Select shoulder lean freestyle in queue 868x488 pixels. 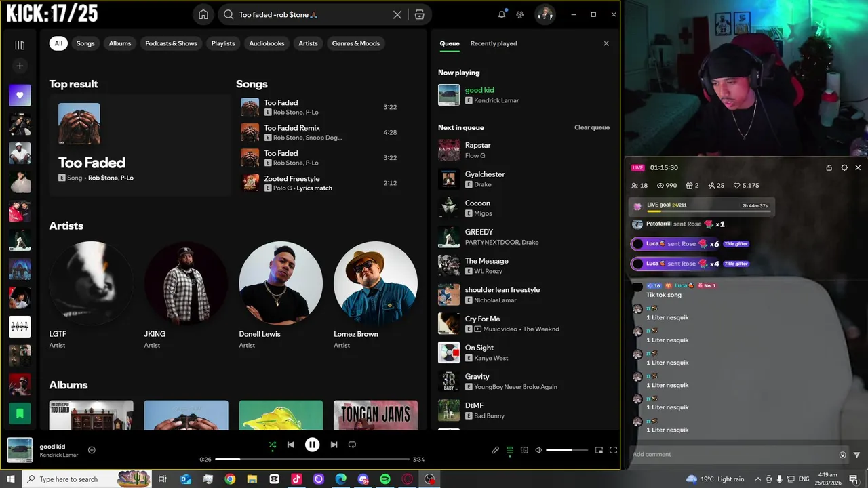524,295
